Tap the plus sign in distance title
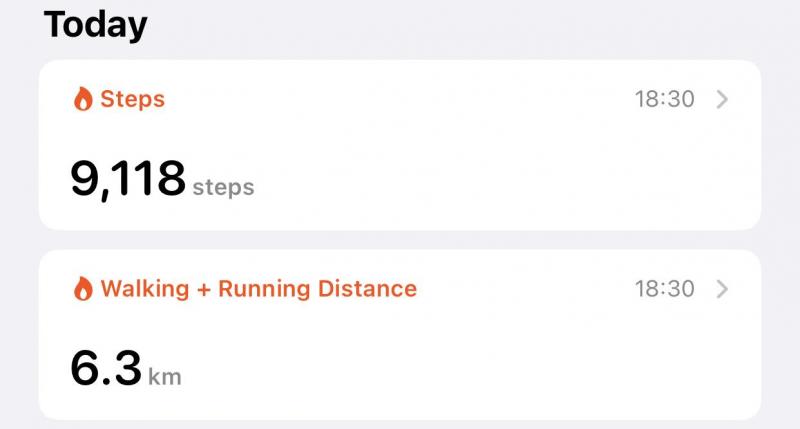The image size is (800, 429). (x=204, y=290)
